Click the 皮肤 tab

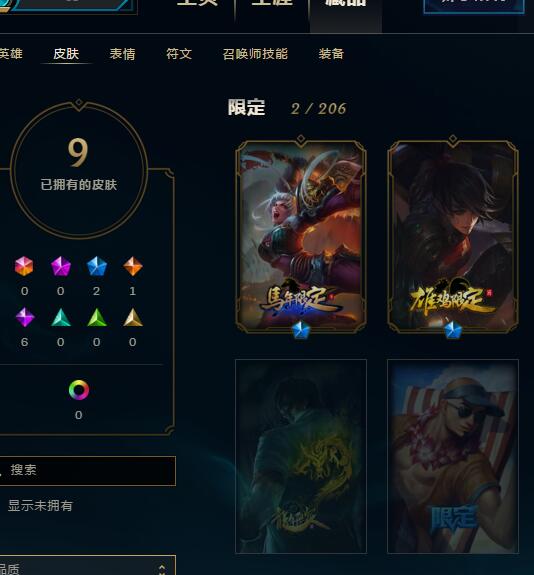[x=66, y=54]
